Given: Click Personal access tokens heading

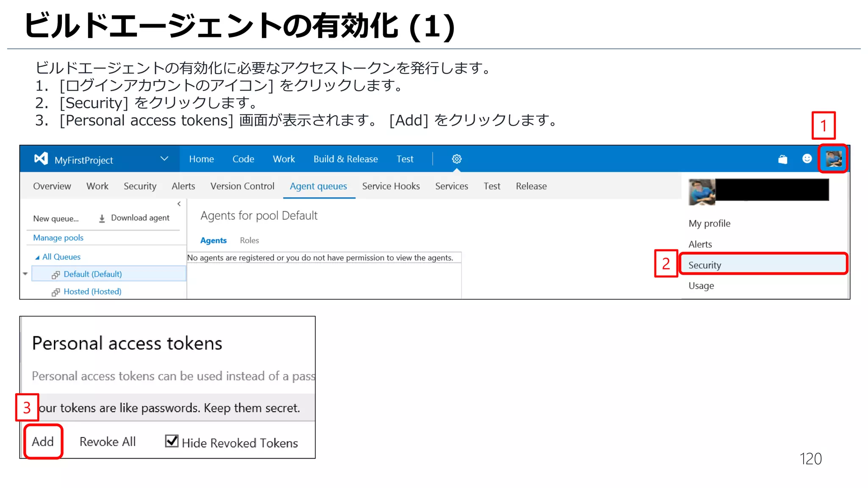Looking at the screenshot, I should pyautogui.click(x=127, y=344).
